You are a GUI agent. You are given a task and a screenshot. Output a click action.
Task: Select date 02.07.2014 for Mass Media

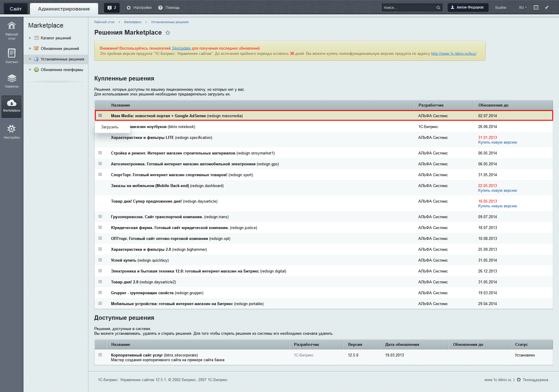(487, 116)
